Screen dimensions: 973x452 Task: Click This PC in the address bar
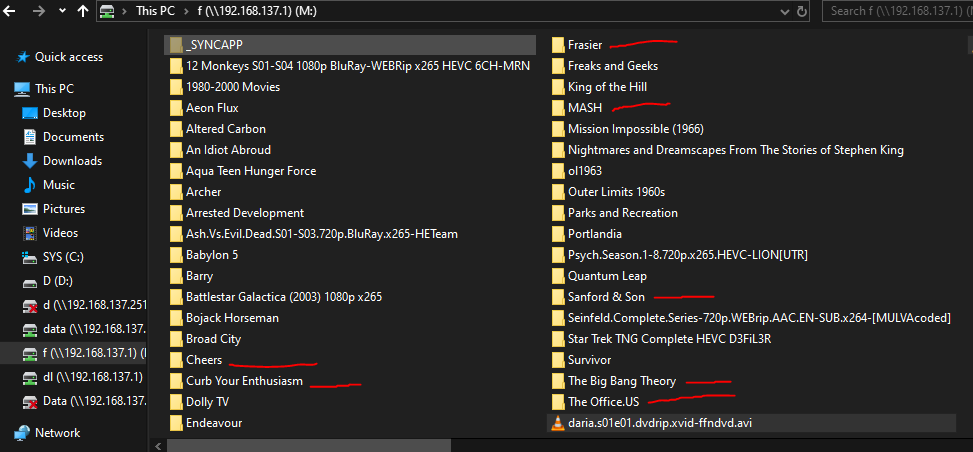(x=157, y=11)
